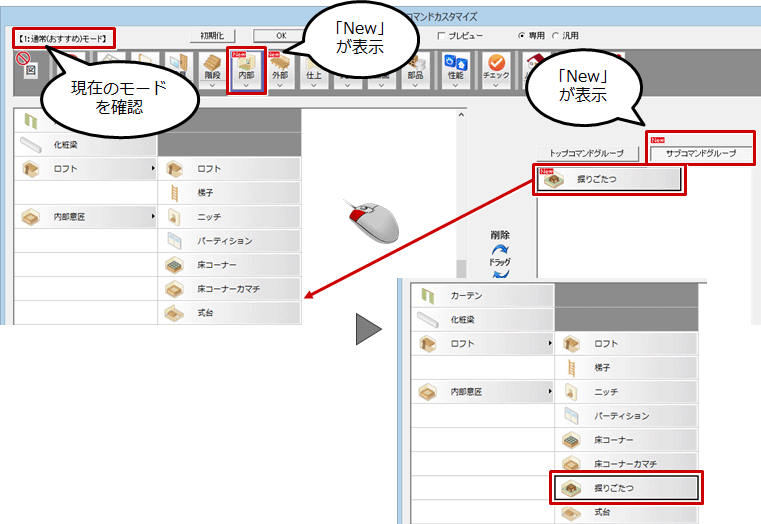The width and height of the screenshot is (761, 524).
Task: Open the 性能 toolbar category
Action: tap(455, 68)
